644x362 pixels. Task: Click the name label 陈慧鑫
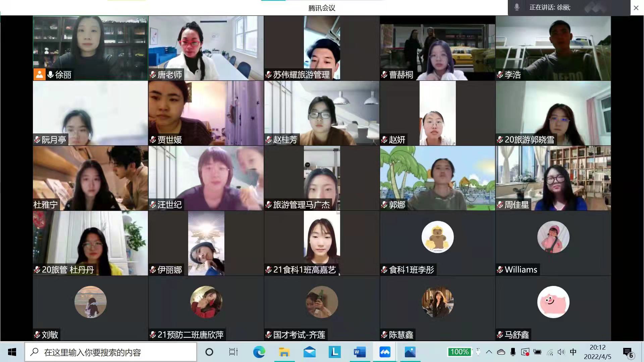pyautogui.click(x=401, y=335)
